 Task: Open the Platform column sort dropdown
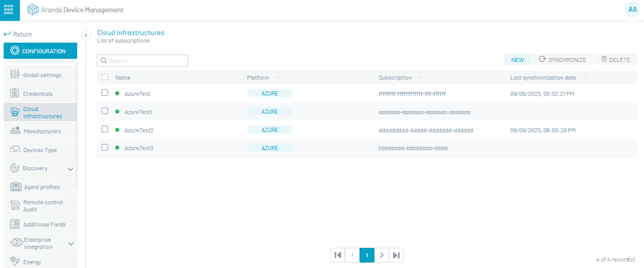tap(278, 77)
